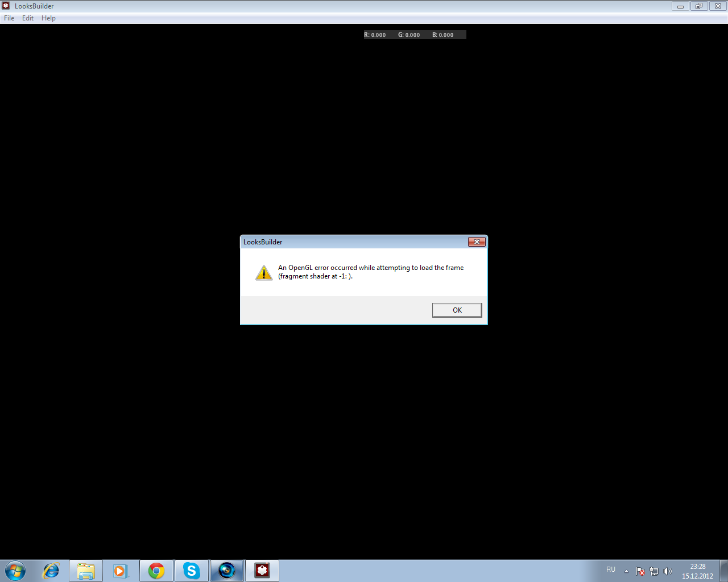
Task: Open Windows Explorer from the taskbar
Action: [86, 571]
